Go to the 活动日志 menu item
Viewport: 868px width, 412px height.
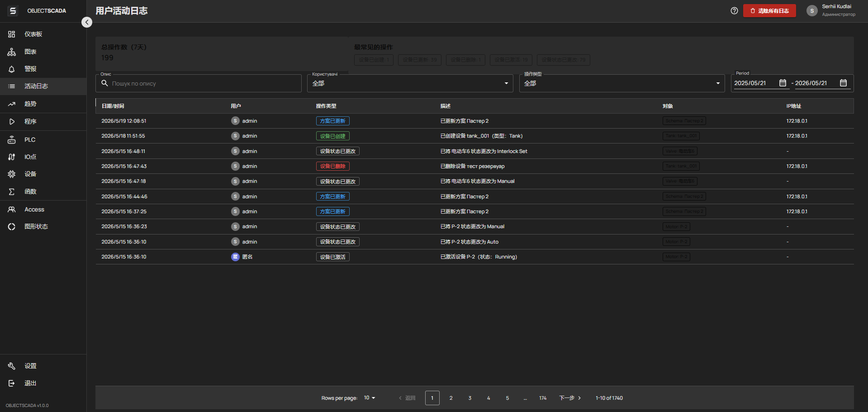[43, 86]
